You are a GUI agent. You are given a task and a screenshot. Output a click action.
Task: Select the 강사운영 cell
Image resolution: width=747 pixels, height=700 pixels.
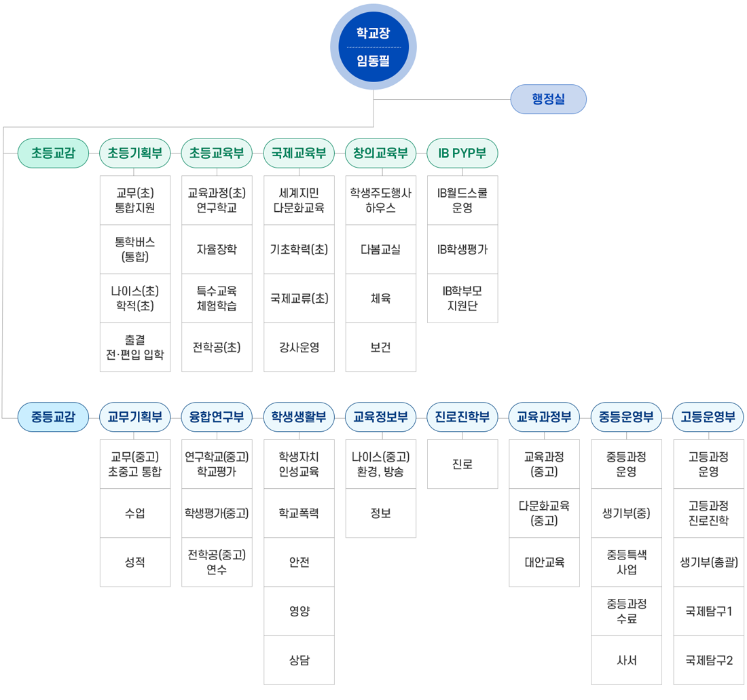[299, 347]
